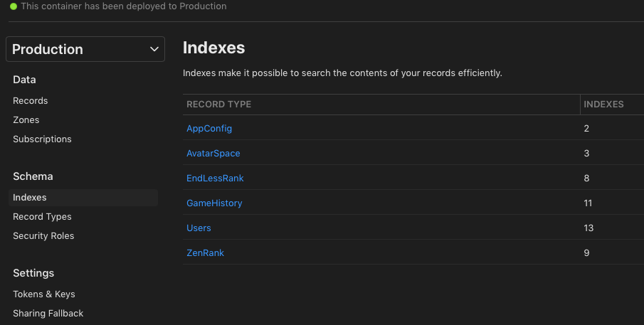
Task: Open the GameHistory record type link
Action: (214, 203)
